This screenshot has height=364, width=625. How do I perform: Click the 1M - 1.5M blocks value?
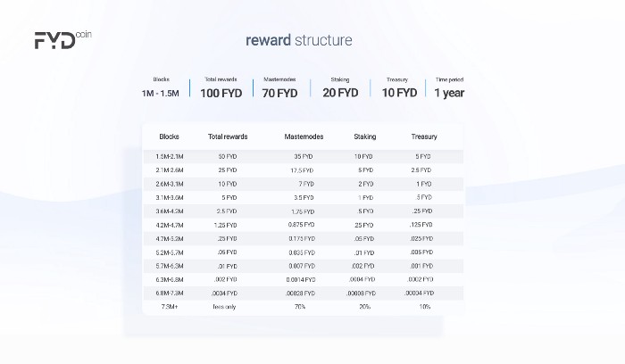[x=160, y=94]
